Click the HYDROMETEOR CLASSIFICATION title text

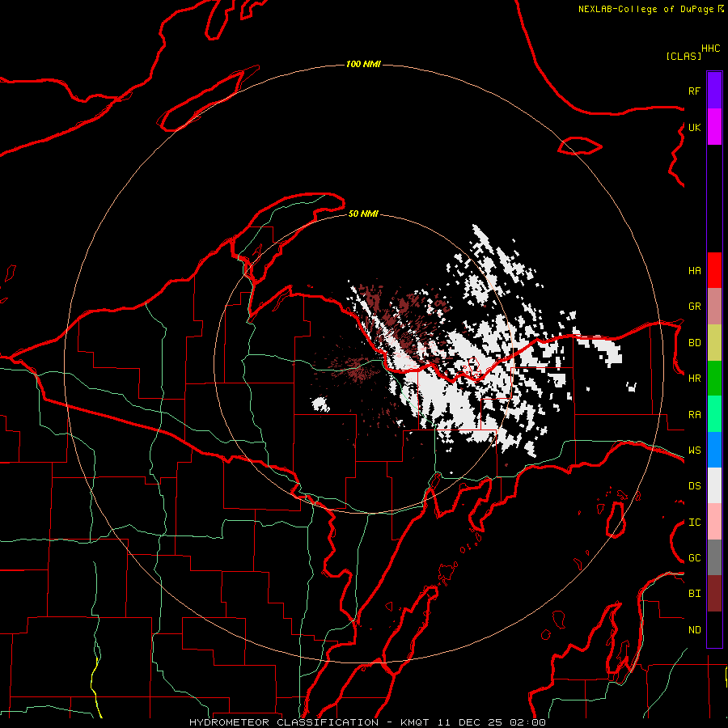(x=284, y=722)
